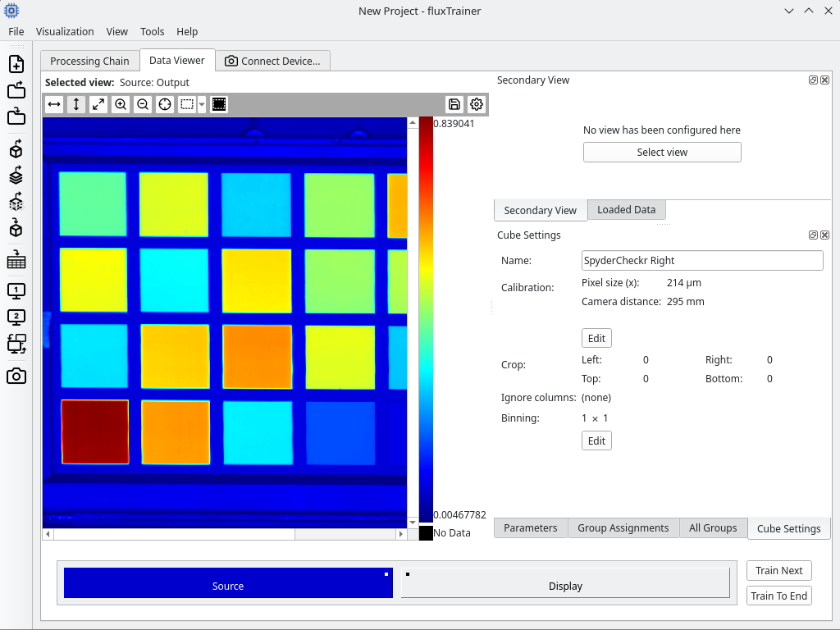Select the dashed rectangle selection tool
The image size is (840, 630).
tap(186, 104)
